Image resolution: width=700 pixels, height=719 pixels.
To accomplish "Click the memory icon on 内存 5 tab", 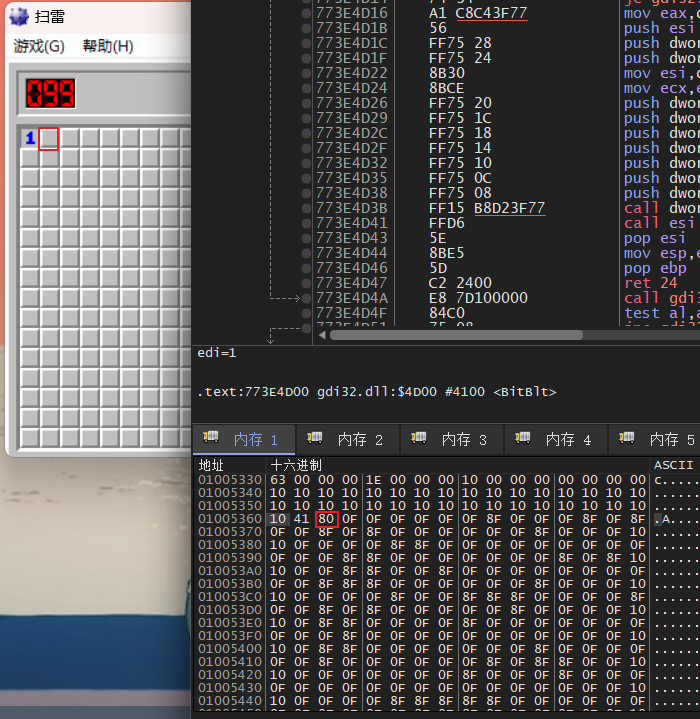I will [x=627, y=437].
